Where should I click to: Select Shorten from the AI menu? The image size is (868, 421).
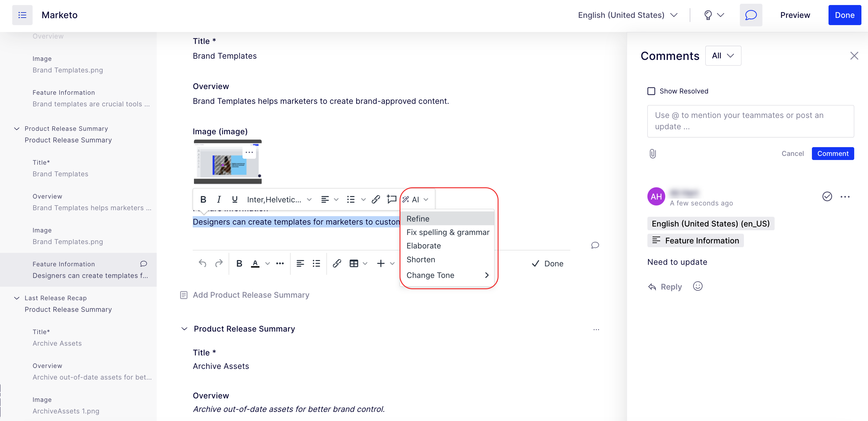(x=447, y=260)
